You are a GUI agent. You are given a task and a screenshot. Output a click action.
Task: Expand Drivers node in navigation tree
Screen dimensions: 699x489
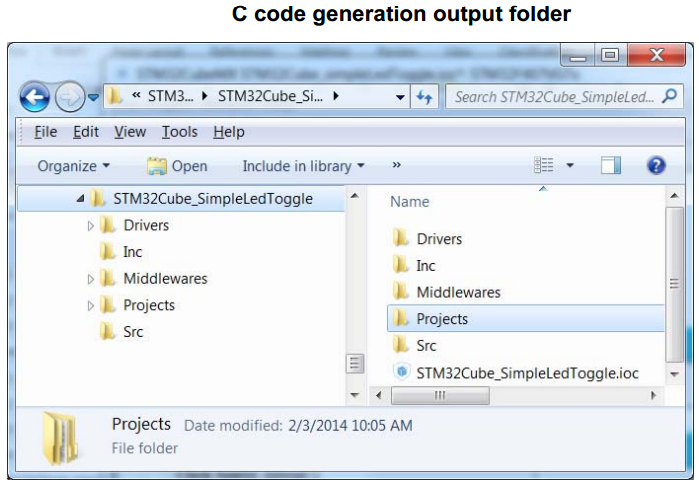(x=90, y=226)
